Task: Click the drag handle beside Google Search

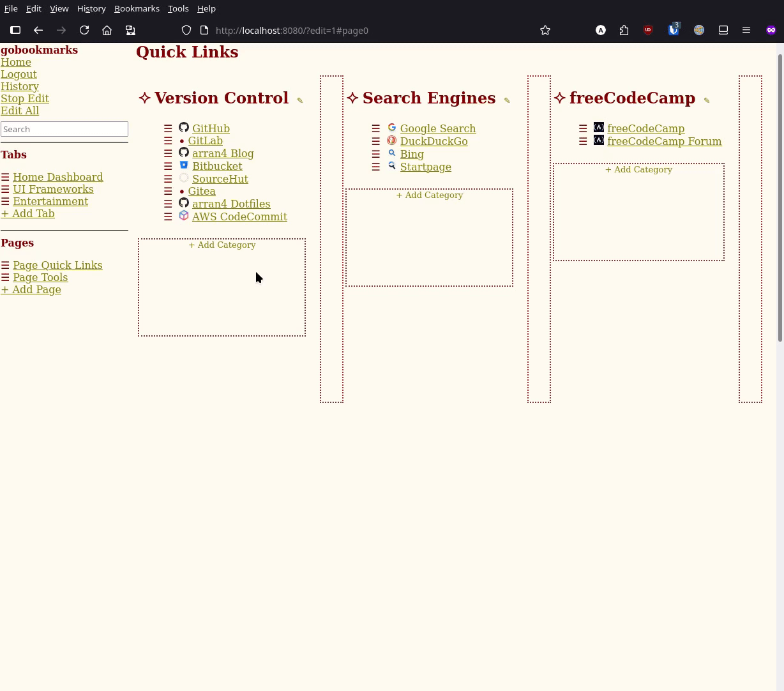Action: coord(376,128)
